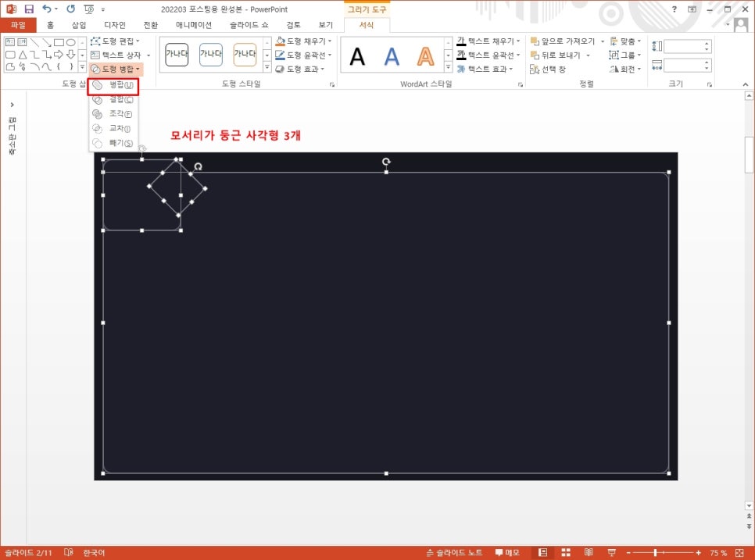This screenshot has height=560, width=755.
Task: Collapse the 도형 병합 dropdown button
Action: [x=116, y=70]
